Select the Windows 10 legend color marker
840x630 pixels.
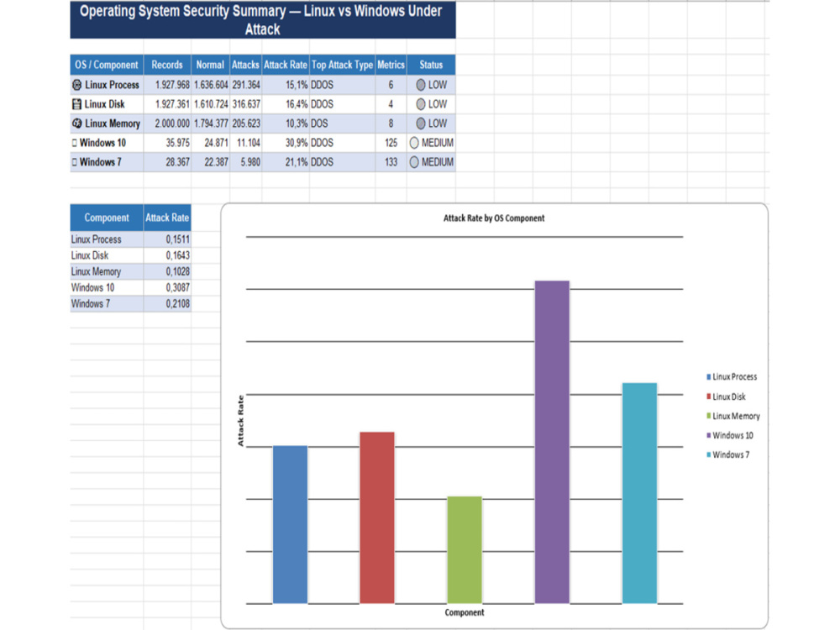[709, 435]
